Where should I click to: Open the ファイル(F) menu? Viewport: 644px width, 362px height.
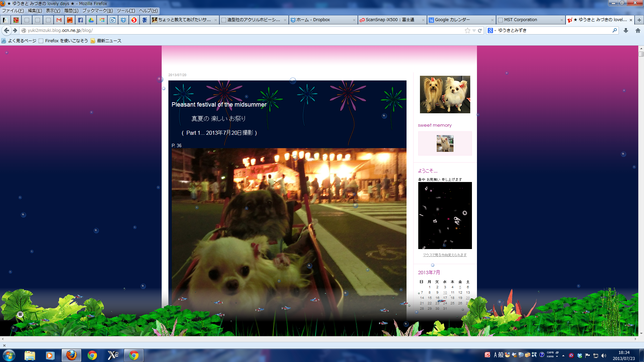tap(13, 11)
